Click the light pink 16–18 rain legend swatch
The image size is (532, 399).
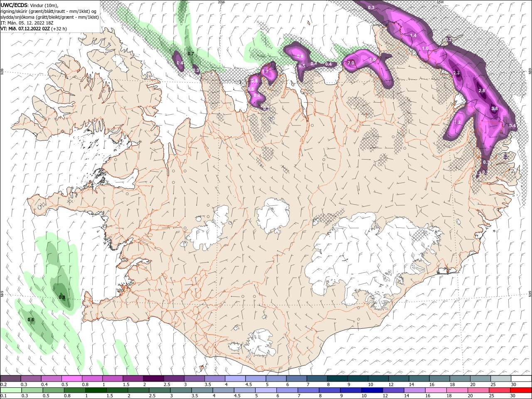pos(436,390)
